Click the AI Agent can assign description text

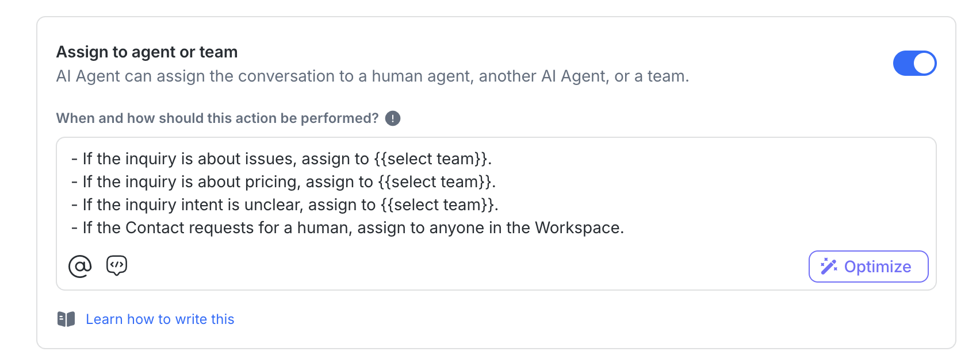pos(372,76)
